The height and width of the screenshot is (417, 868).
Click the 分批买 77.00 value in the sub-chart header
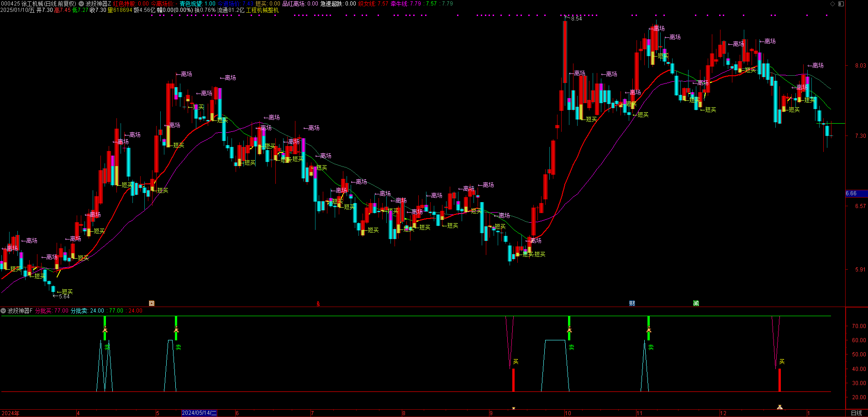pos(52,311)
